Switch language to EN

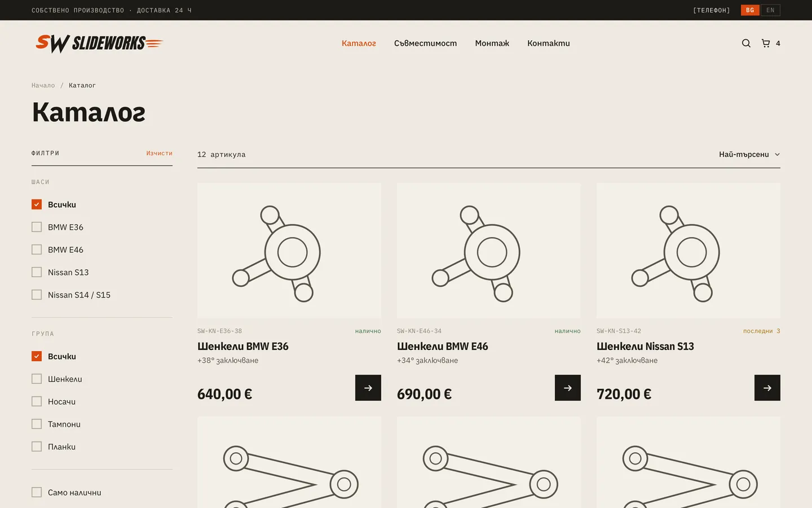click(x=770, y=10)
